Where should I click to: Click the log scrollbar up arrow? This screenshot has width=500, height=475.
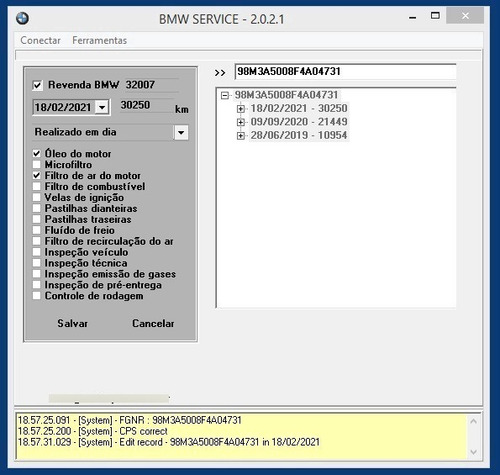pos(474,421)
